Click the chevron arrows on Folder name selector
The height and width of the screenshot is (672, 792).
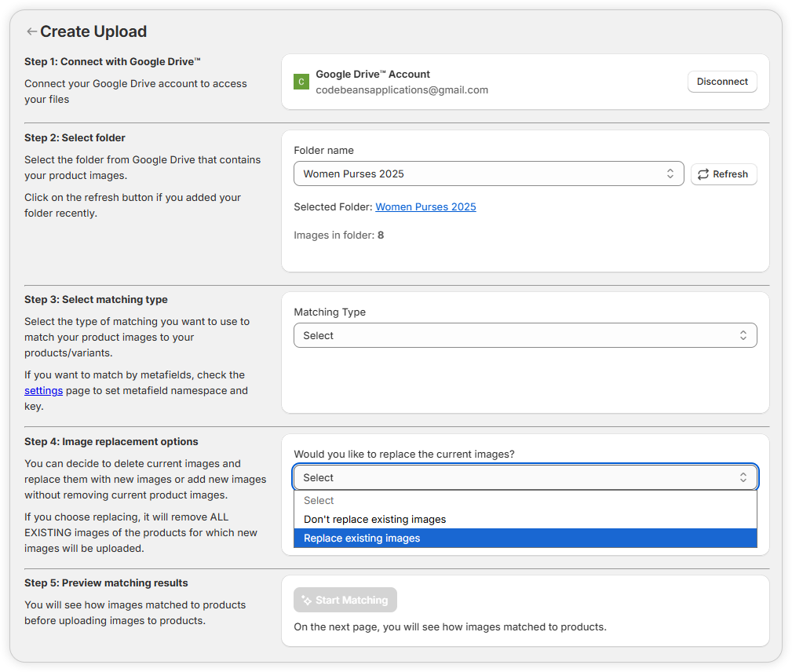(x=670, y=174)
